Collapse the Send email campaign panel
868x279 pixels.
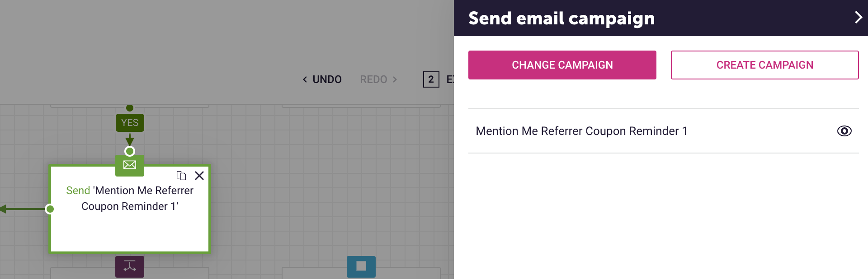click(x=858, y=18)
